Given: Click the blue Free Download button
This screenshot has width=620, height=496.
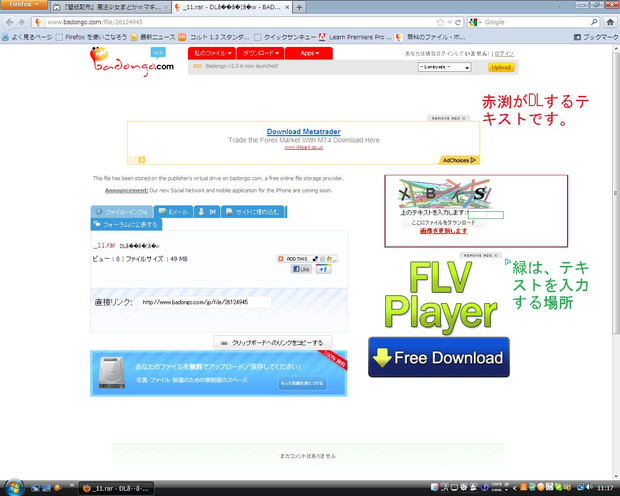Looking at the screenshot, I should click(x=439, y=357).
